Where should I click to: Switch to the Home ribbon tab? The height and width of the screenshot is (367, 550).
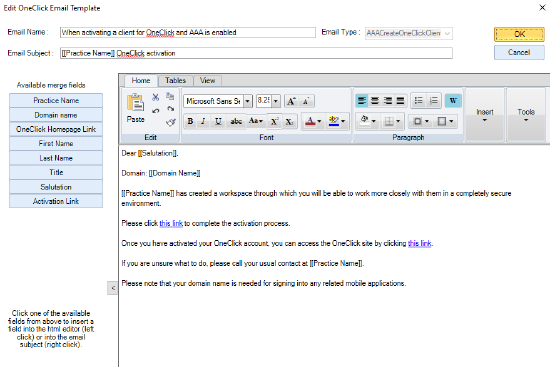[141, 80]
